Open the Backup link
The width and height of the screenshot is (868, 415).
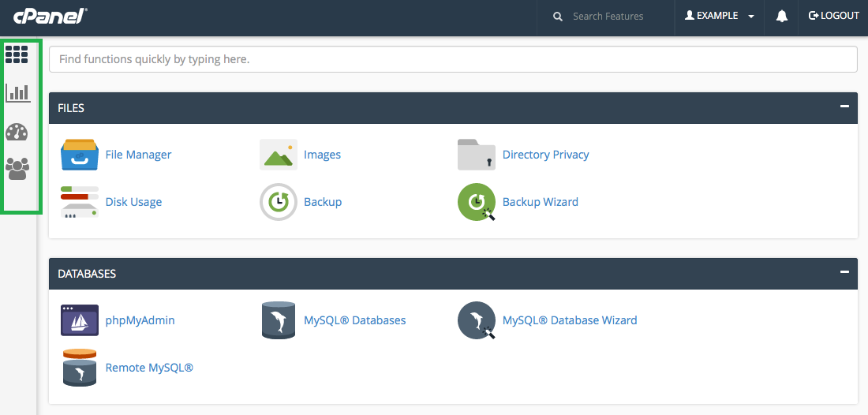point(323,202)
